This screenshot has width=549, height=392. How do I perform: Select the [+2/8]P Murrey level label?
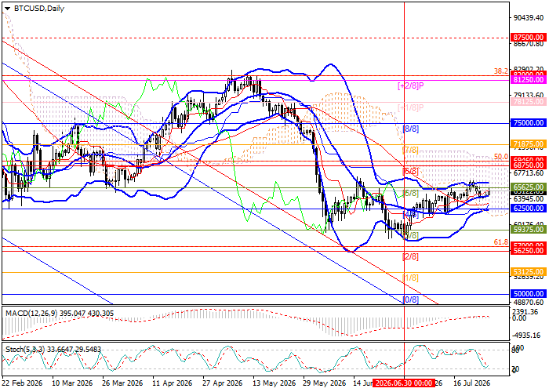(x=411, y=85)
